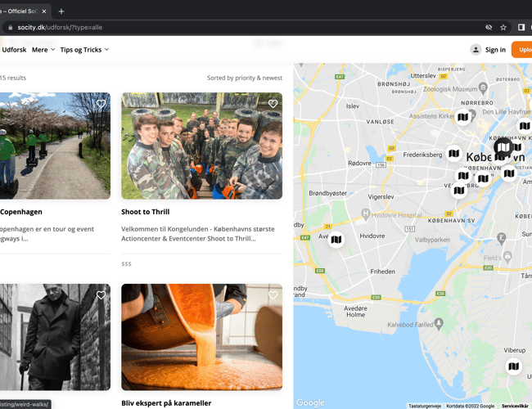The height and width of the screenshot is (409, 532).
Task: Open the map marker near Viberup
Action: tap(514, 366)
